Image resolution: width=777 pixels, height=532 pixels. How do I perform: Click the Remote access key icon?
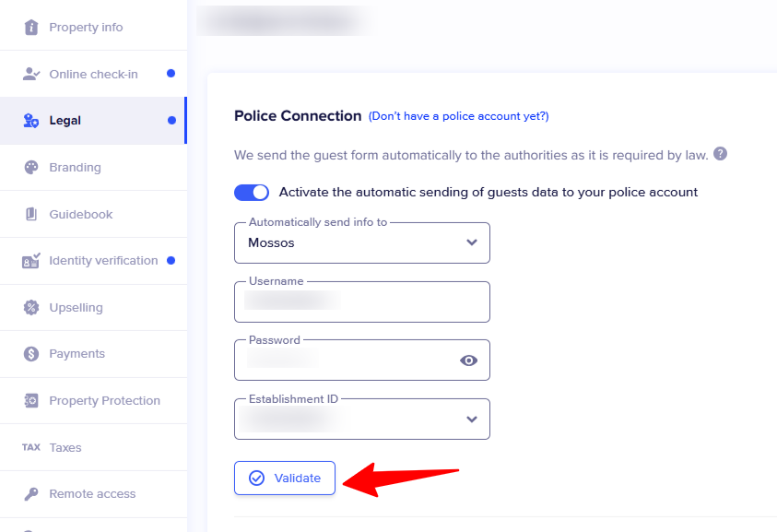tap(31, 494)
